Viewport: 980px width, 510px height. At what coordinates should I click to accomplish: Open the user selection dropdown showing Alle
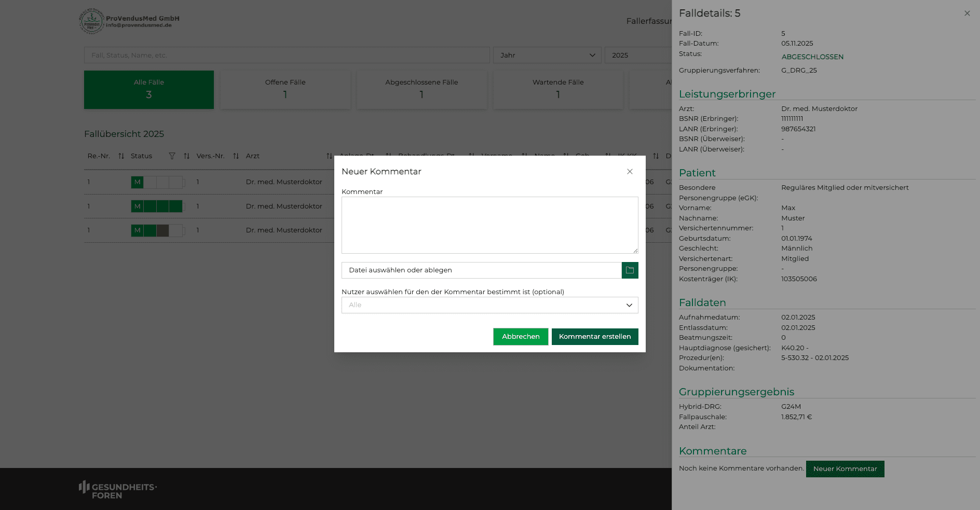489,305
